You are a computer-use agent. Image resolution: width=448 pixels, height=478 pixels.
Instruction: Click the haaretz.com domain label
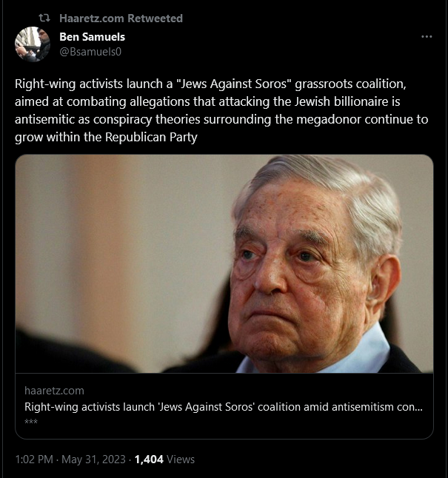(54, 391)
